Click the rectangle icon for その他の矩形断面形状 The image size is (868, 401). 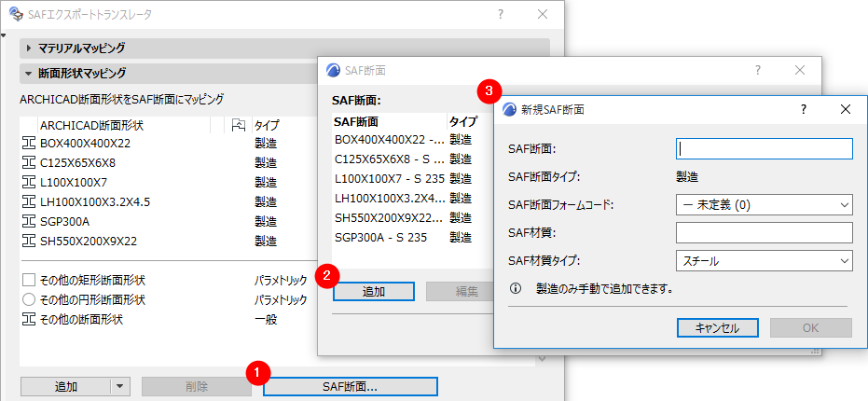28,280
